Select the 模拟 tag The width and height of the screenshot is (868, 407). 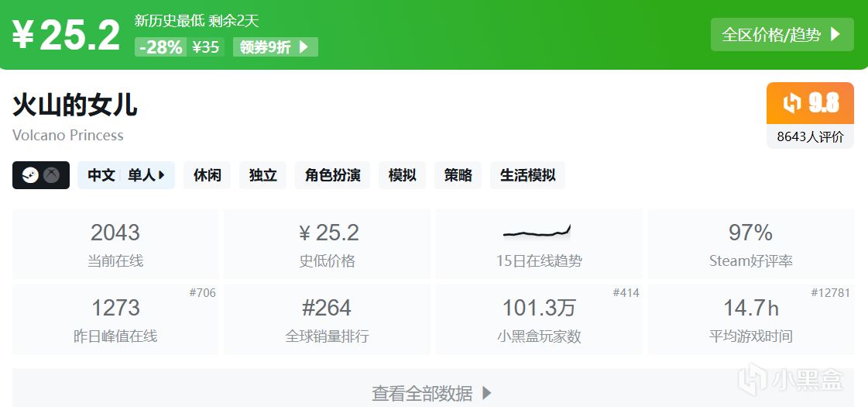click(x=403, y=175)
